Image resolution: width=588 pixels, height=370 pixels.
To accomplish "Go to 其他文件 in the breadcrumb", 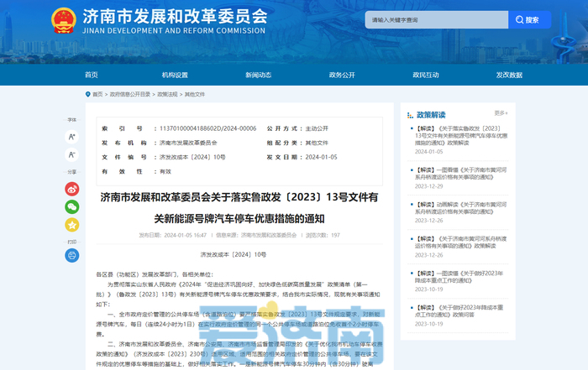I will [195, 94].
